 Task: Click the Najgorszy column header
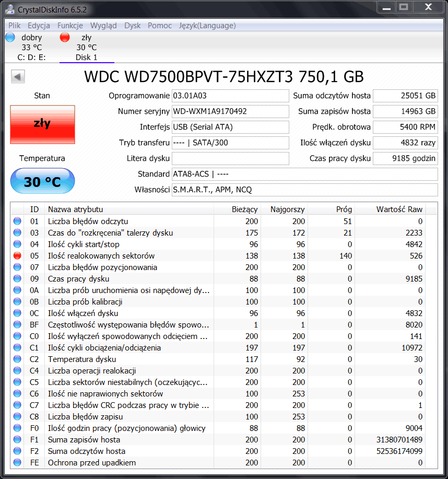(x=284, y=209)
